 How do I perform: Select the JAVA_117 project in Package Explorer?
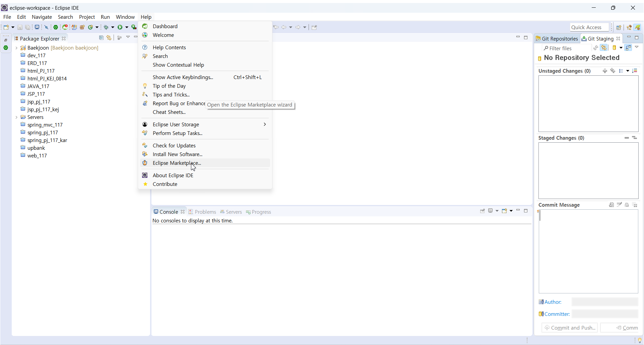click(38, 86)
